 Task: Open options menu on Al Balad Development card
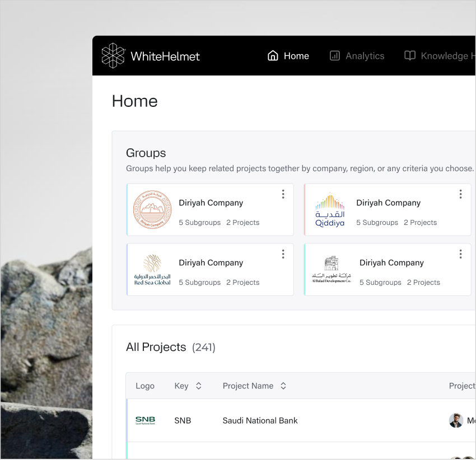click(x=460, y=254)
